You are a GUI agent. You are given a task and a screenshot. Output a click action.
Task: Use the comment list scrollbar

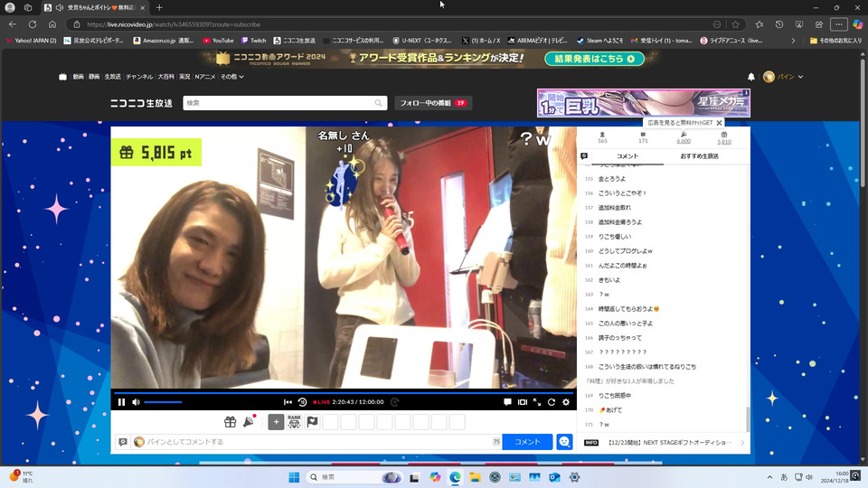click(748, 419)
